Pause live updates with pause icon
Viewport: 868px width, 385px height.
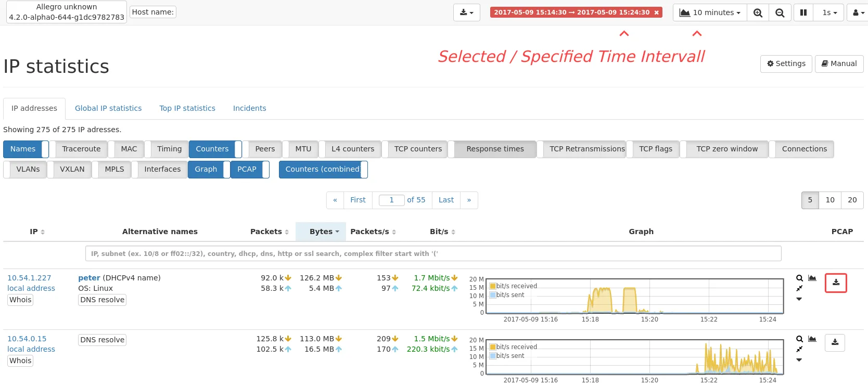click(x=803, y=12)
